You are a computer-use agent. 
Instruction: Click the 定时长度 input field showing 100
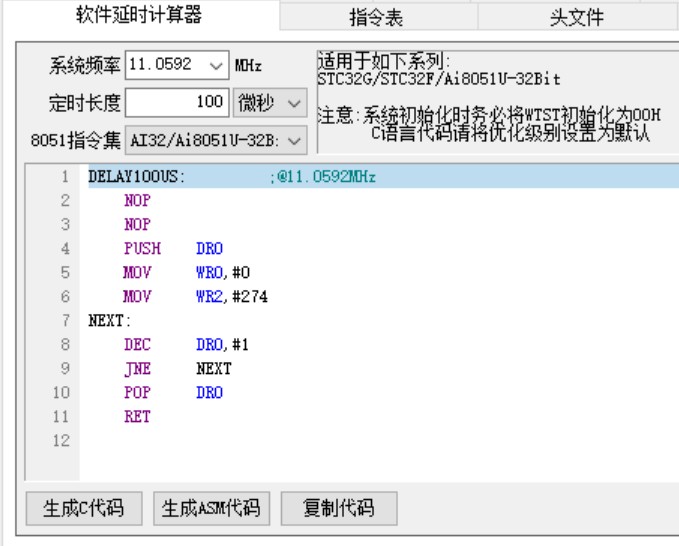177,103
